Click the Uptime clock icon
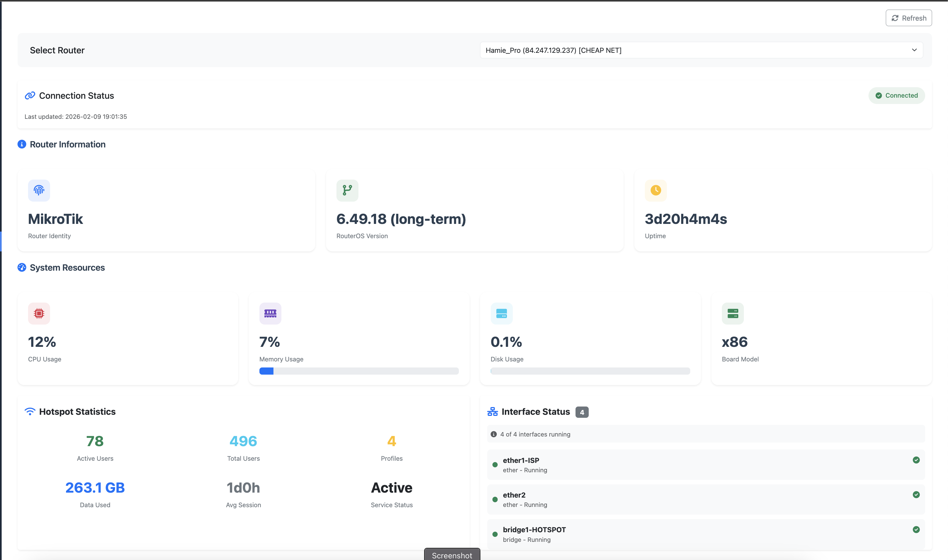The height and width of the screenshot is (560, 948). (656, 190)
